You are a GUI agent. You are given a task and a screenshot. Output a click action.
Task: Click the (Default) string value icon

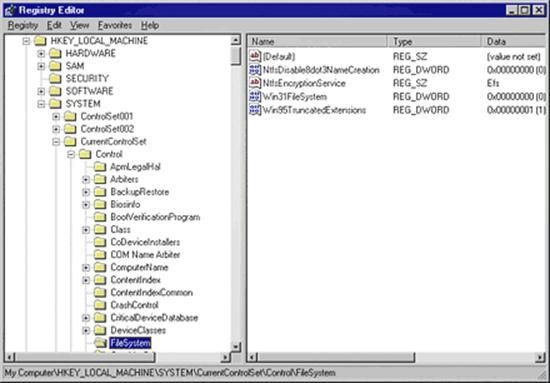point(255,56)
